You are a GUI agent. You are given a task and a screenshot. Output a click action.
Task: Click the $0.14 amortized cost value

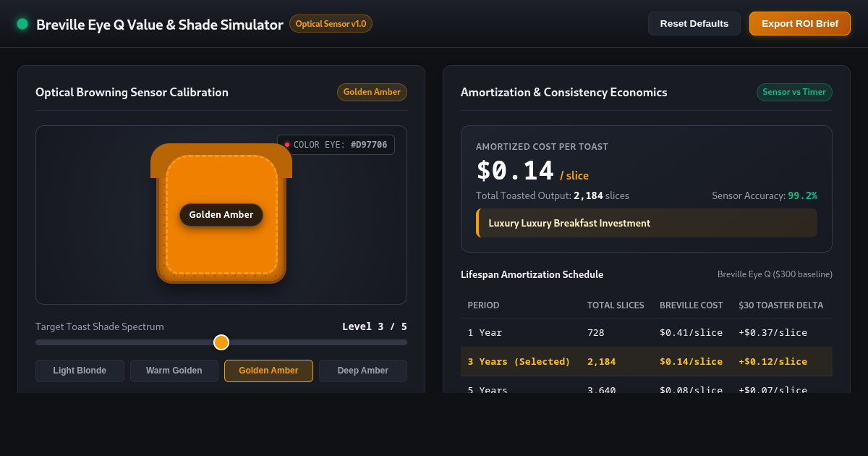click(515, 171)
